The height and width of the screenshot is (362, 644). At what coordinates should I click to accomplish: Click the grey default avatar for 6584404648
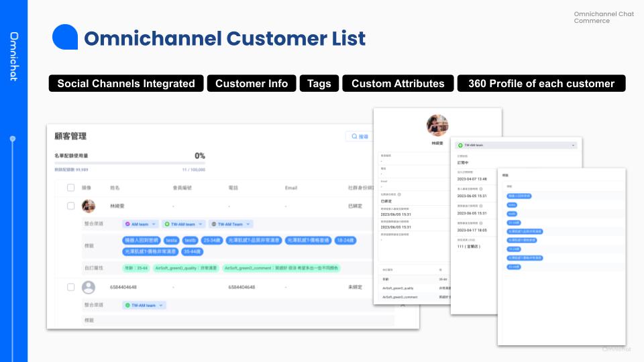tap(88, 287)
